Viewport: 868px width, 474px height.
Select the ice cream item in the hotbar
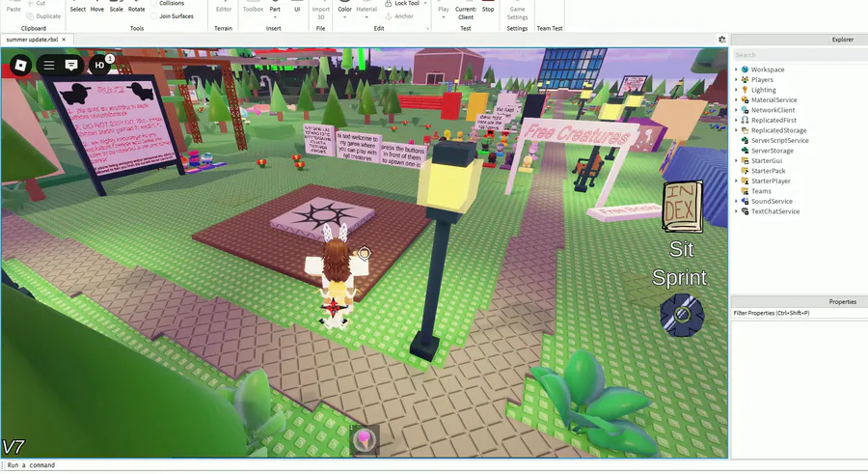point(364,439)
